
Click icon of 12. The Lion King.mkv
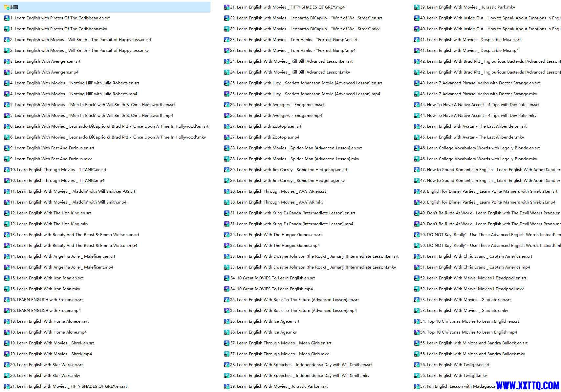[7, 224]
